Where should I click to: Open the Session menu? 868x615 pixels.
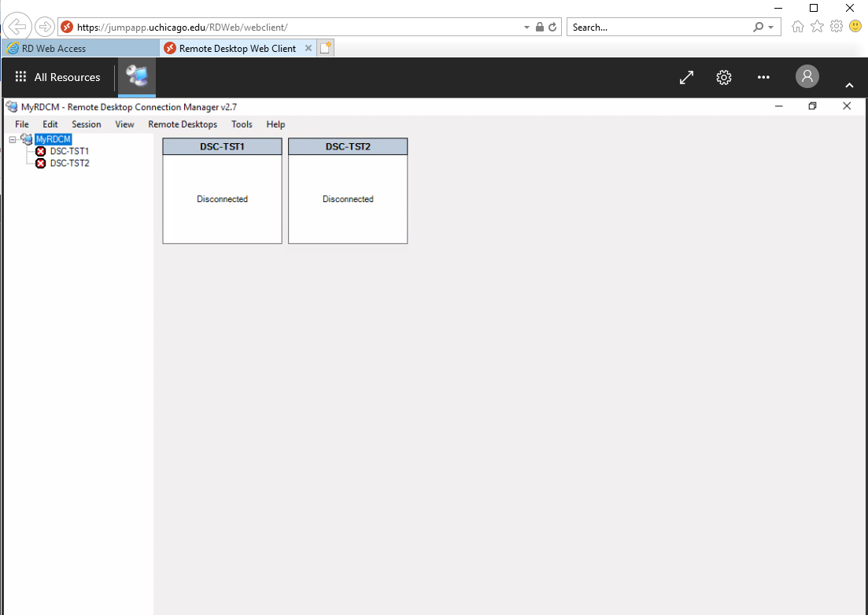[x=86, y=123]
